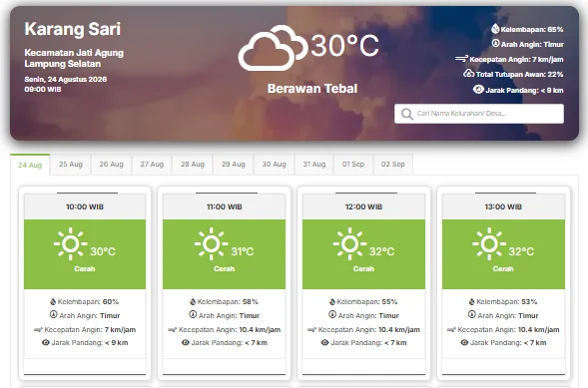Click the visibility eye icon in header
This screenshot has height=388, width=588.
478,89
